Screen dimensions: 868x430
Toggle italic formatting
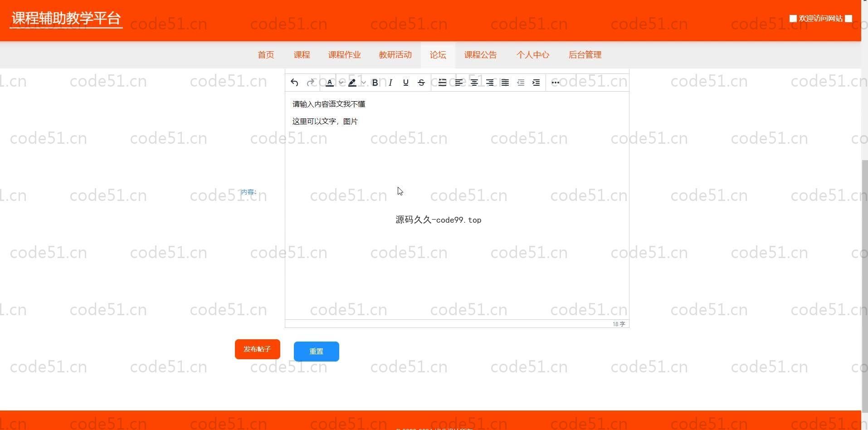[x=390, y=83]
